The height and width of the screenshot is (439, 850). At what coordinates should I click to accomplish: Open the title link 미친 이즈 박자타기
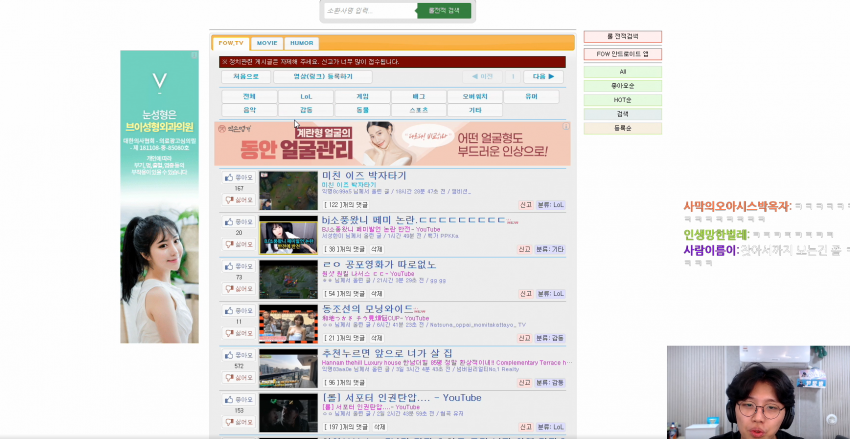(x=364, y=176)
